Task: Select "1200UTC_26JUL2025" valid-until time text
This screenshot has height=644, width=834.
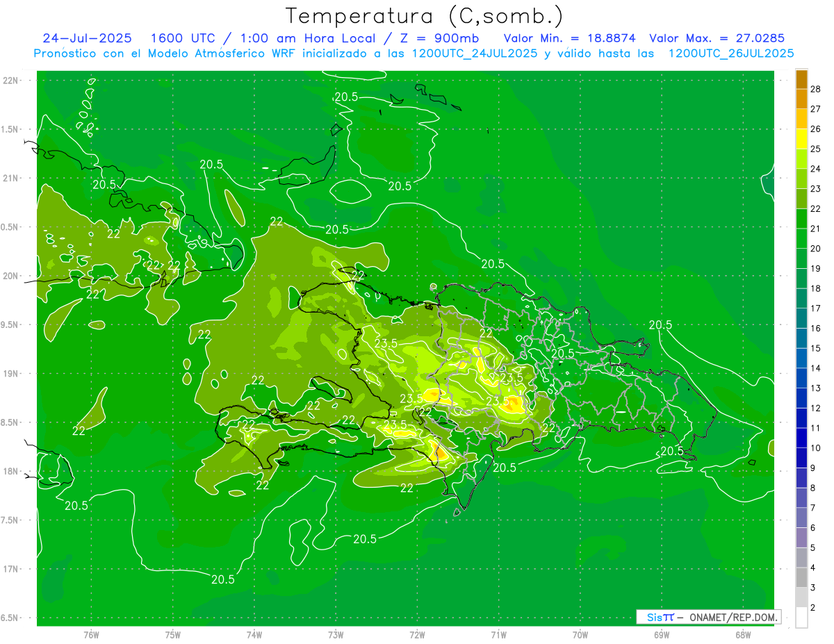Action: [731, 53]
